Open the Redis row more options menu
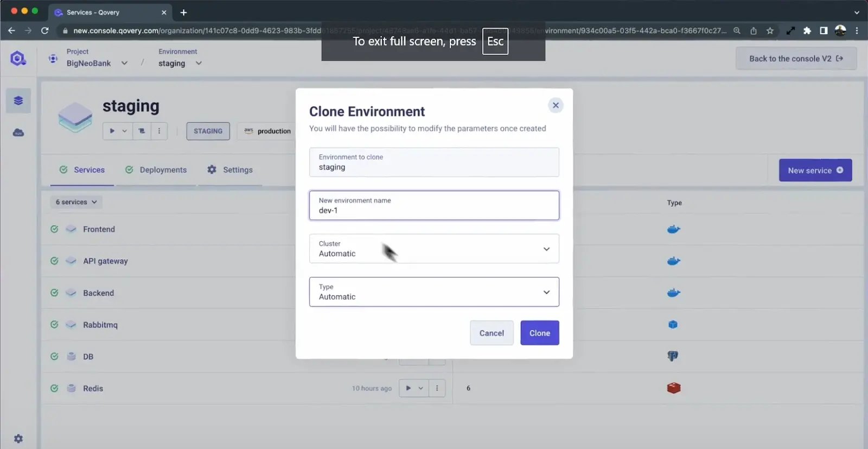868x449 pixels. point(437,388)
